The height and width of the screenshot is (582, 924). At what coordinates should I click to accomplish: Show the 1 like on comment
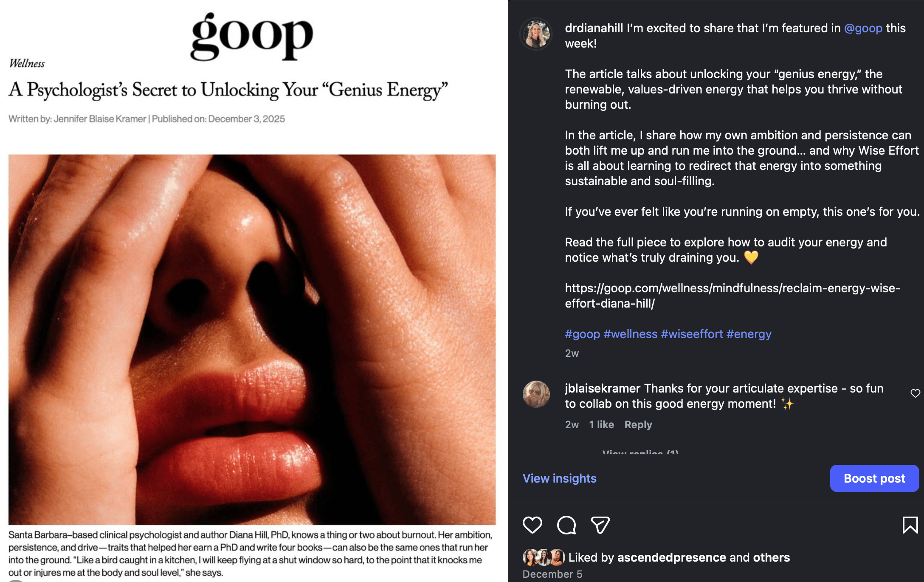601,424
